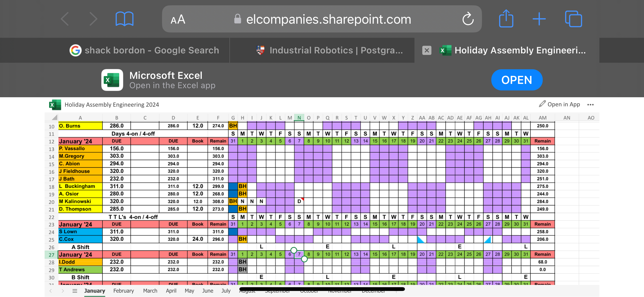Tap the reload page icon
Image resolution: width=644 pixels, height=297 pixels.
[468, 19]
